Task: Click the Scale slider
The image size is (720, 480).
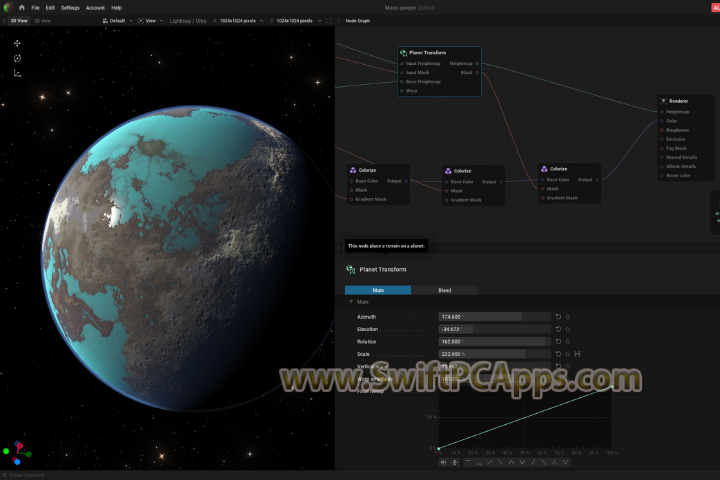Action: [x=495, y=354]
